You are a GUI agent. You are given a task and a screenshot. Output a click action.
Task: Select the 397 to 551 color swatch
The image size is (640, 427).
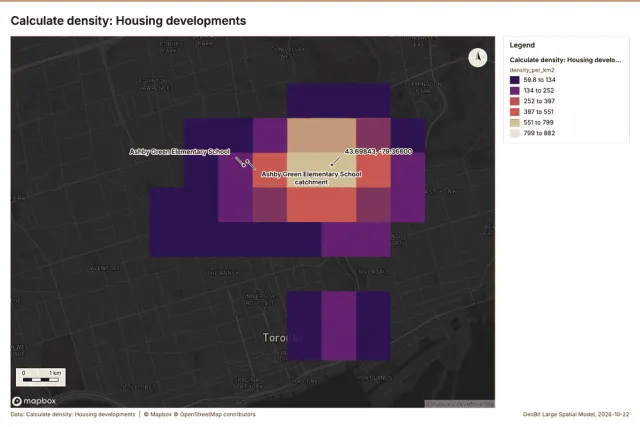pyautogui.click(x=514, y=112)
